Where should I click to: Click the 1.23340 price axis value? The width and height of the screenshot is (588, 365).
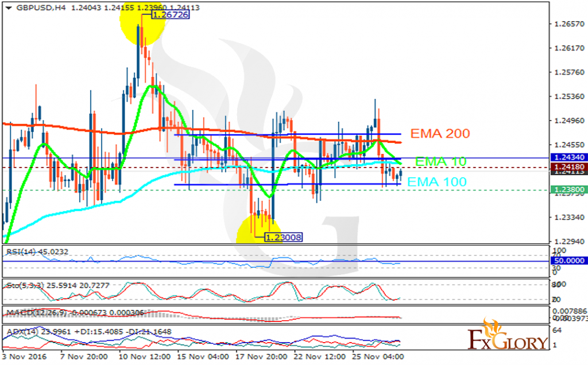569,218
